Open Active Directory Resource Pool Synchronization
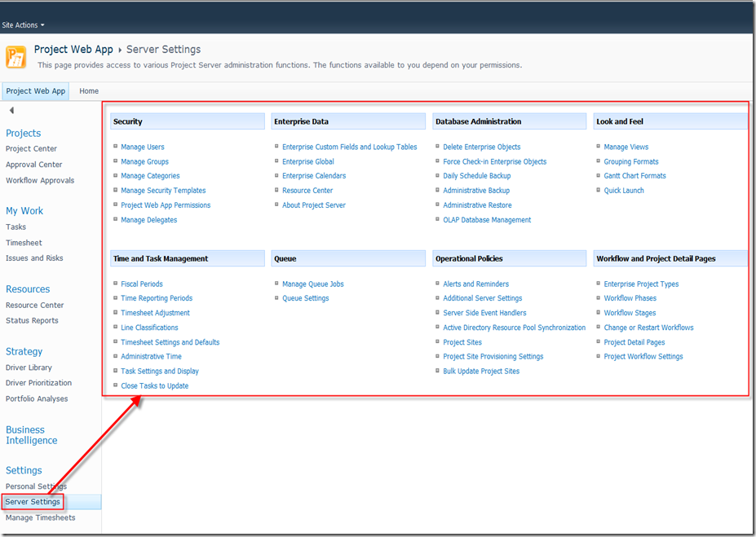The width and height of the screenshot is (756, 537). 514,328
